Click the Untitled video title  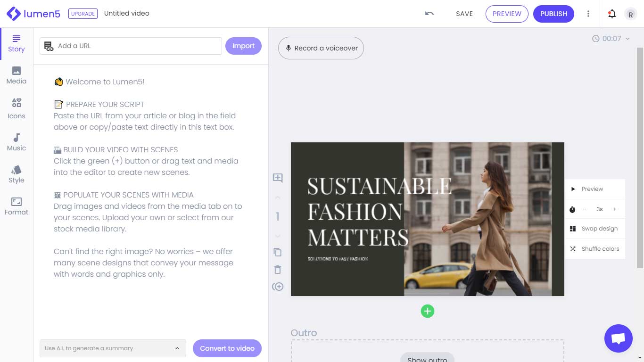[127, 13]
